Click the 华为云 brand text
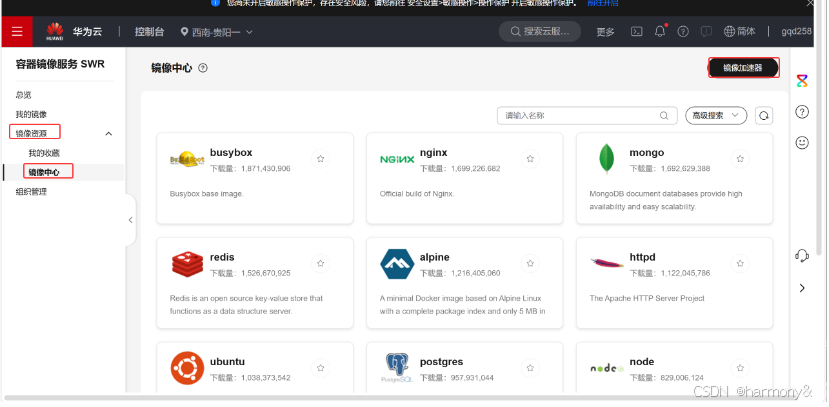This screenshot has height=407, width=829. (87, 32)
